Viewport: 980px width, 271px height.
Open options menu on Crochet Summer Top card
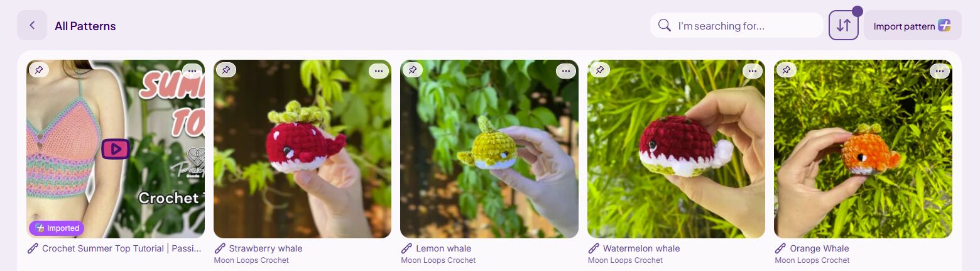[x=192, y=71]
